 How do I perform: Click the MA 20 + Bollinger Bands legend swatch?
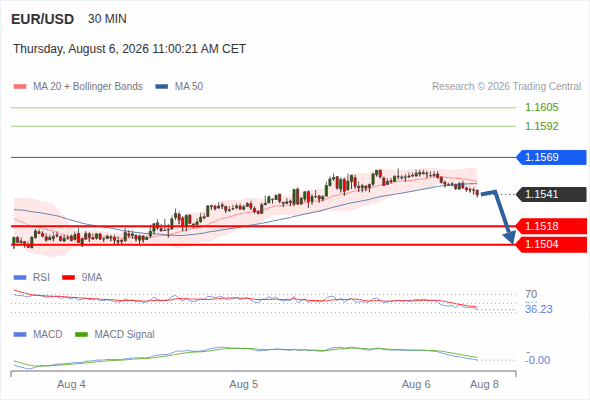(x=20, y=87)
